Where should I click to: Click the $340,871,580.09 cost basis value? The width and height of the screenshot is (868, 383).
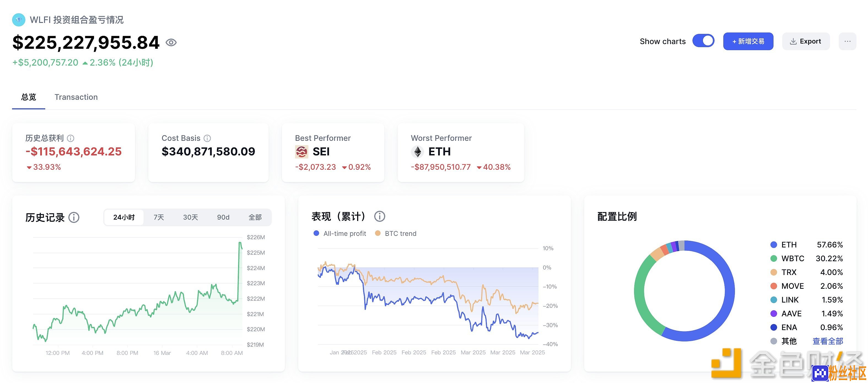208,152
